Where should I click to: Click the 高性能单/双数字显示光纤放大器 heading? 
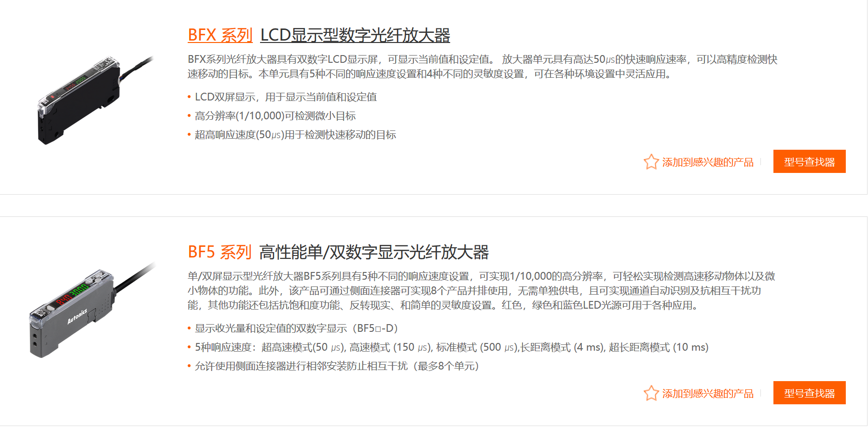pos(374,252)
